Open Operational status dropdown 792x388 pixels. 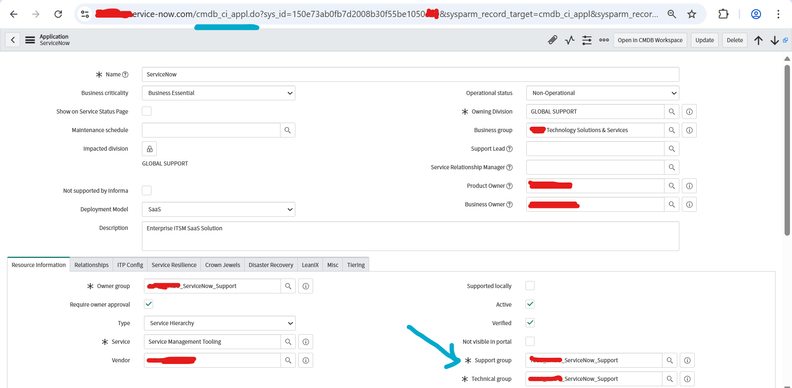click(603, 93)
